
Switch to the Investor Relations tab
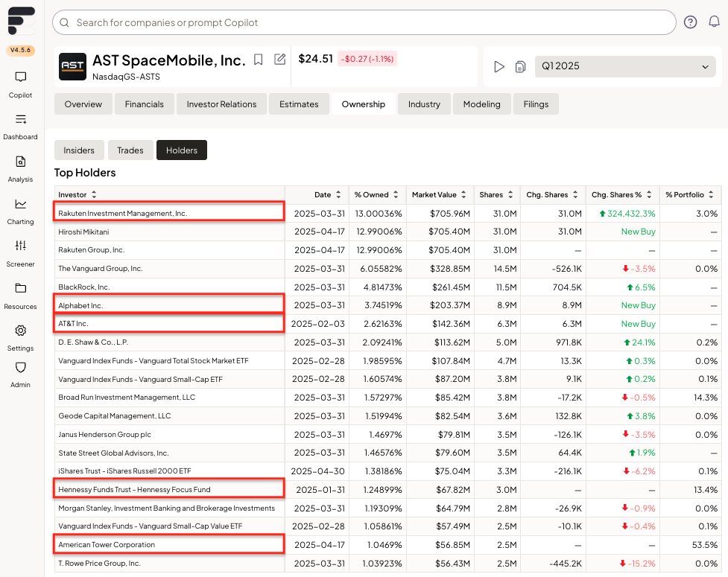[x=221, y=104]
